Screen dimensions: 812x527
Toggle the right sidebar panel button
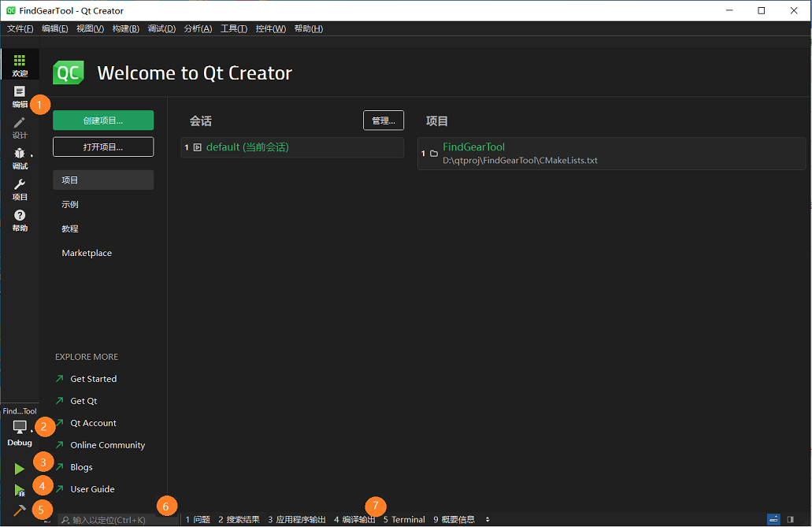(x=792, y=520)
